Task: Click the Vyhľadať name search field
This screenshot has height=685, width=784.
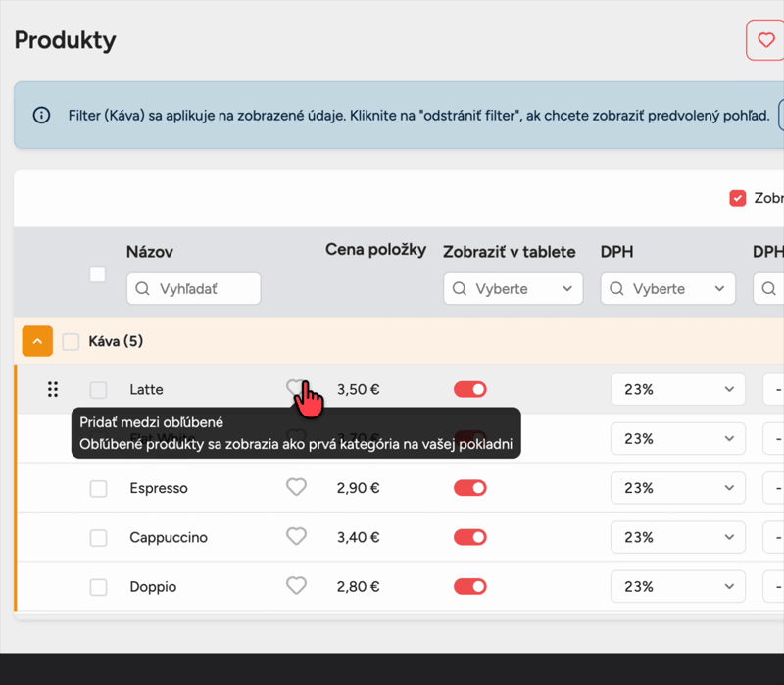Action: pos(193,288)
